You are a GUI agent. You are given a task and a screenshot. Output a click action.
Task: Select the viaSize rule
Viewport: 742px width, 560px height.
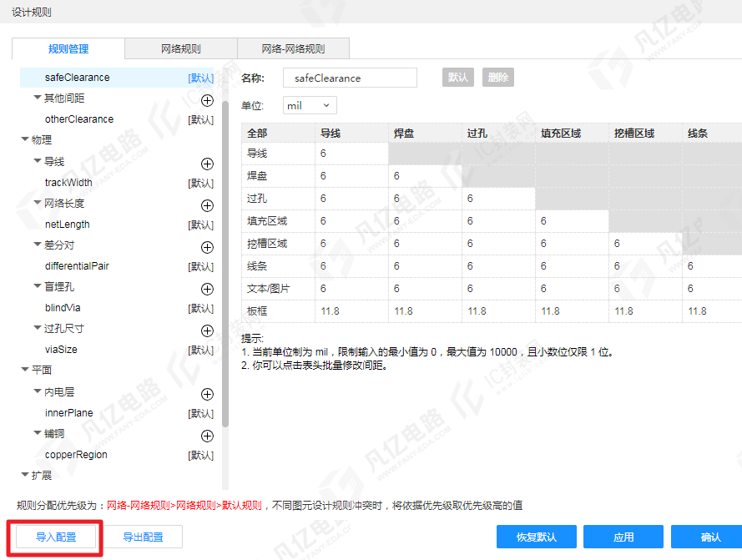click(61, 350)
